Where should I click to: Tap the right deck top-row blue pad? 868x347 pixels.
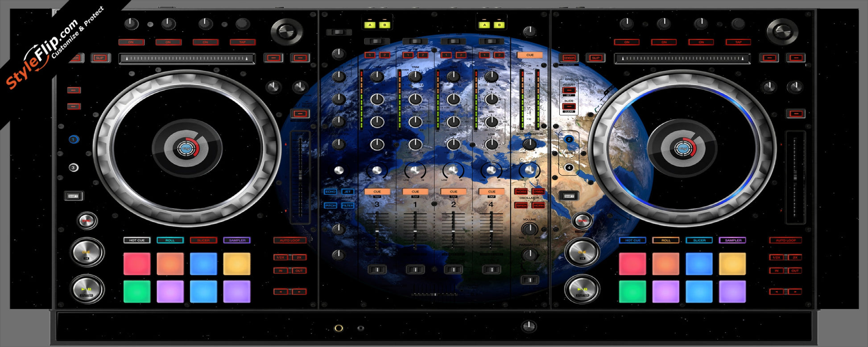[x=699, y=264]
